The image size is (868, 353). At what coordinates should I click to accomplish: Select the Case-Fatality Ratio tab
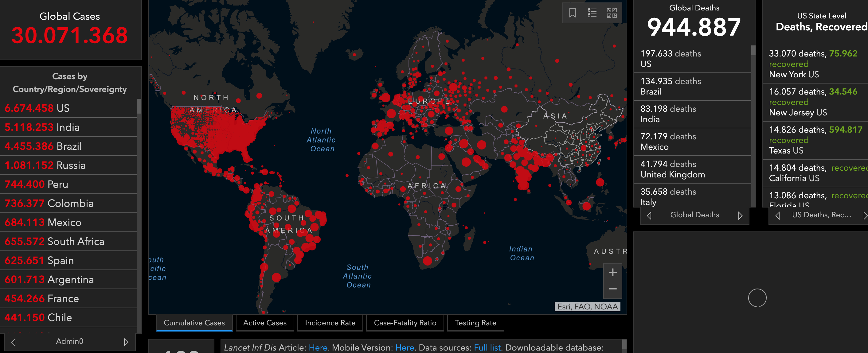(x=405, y=323)
